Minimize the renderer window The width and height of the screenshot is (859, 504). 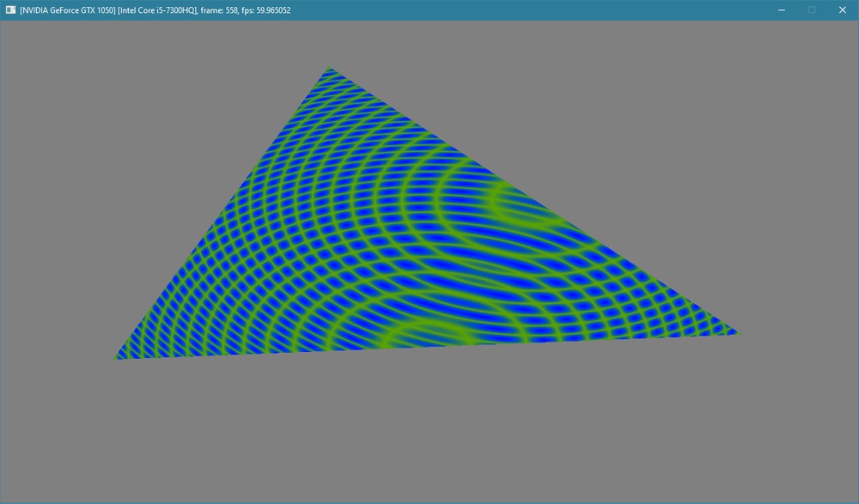782,9
